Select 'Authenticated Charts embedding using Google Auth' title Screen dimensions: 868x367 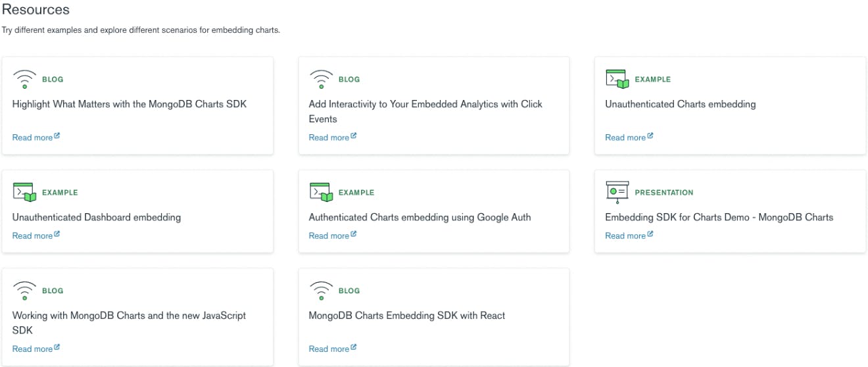420,217
